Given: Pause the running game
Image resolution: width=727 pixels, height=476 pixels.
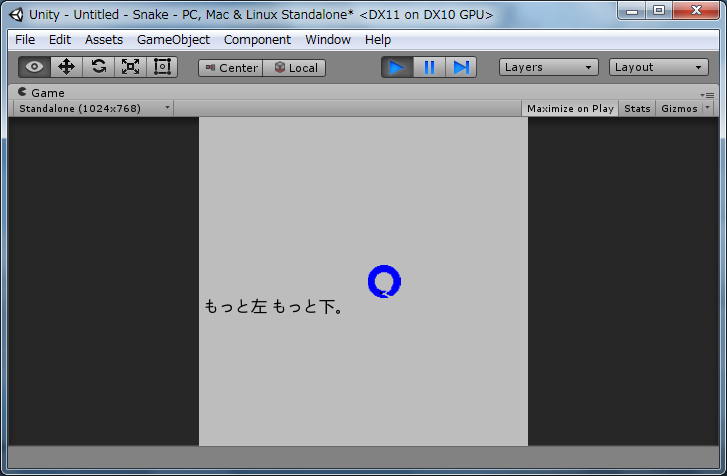Looking at the screenshot, I should click(429, 67).
